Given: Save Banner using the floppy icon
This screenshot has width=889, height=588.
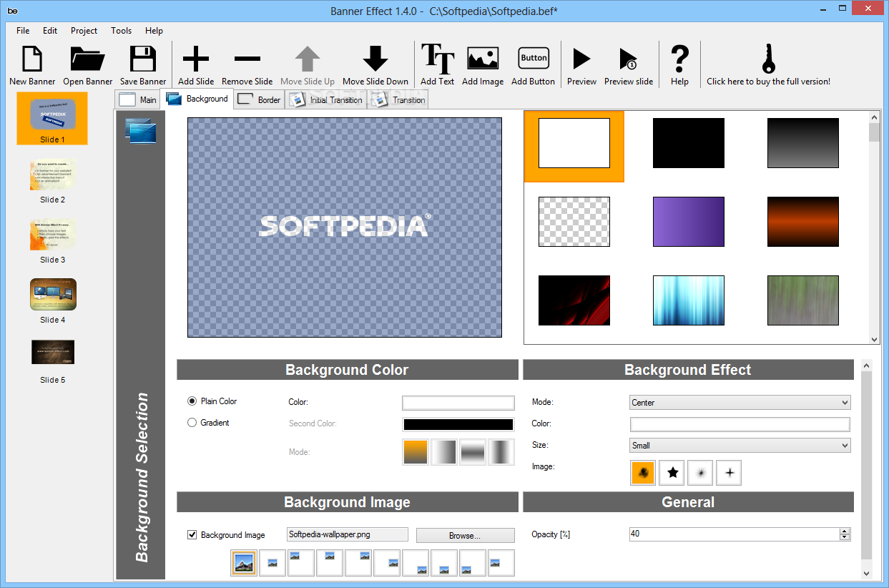Looking at the screenshot, I should (x=143, y=65).
